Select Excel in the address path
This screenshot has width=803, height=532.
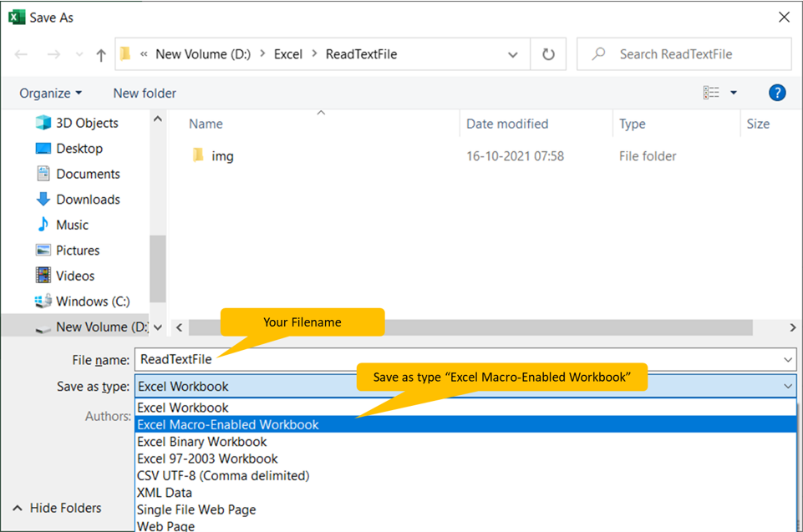[287, 54]
